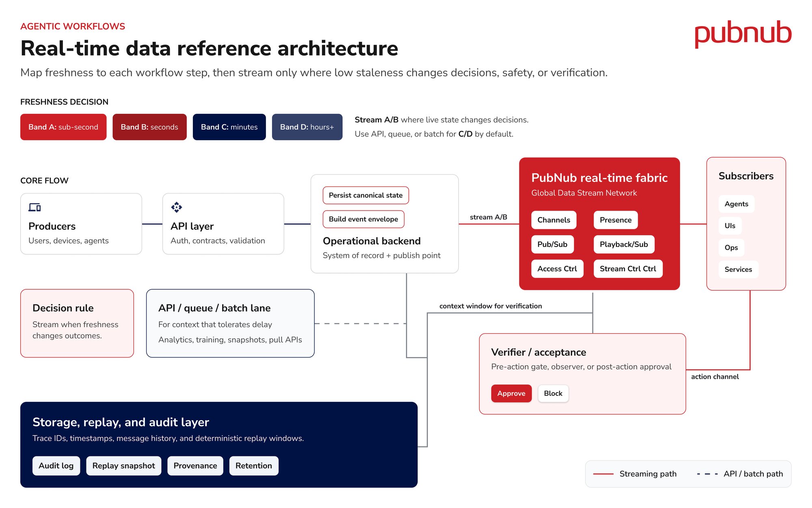Click the Users, devices, agents text
This screenshot has width=812, height=508.
pos(69,241)
